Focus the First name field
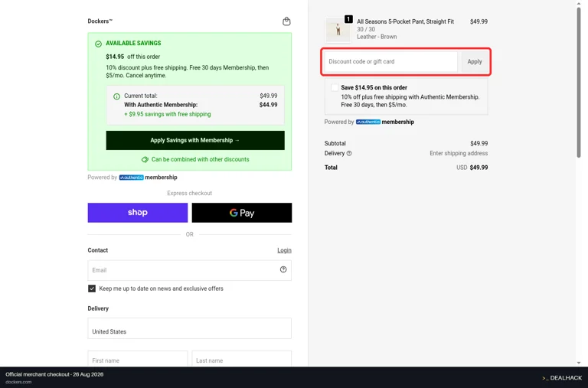This screenshot has height=388, width=588. (x=138, y=359)
